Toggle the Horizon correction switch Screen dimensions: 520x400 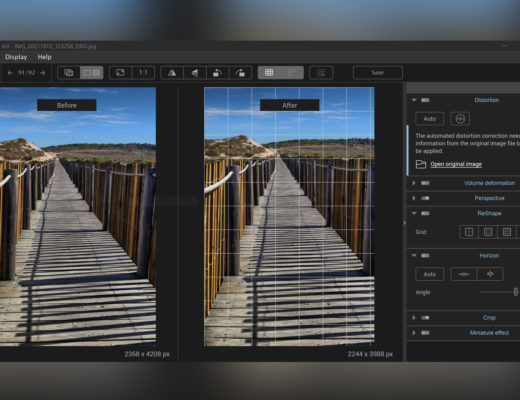coord(425,256)
